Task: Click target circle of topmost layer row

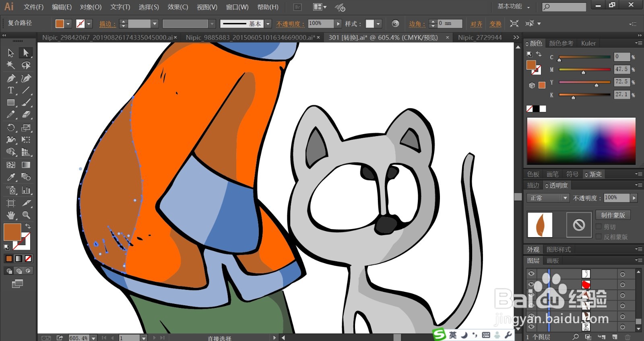Action: coord(623,274)
